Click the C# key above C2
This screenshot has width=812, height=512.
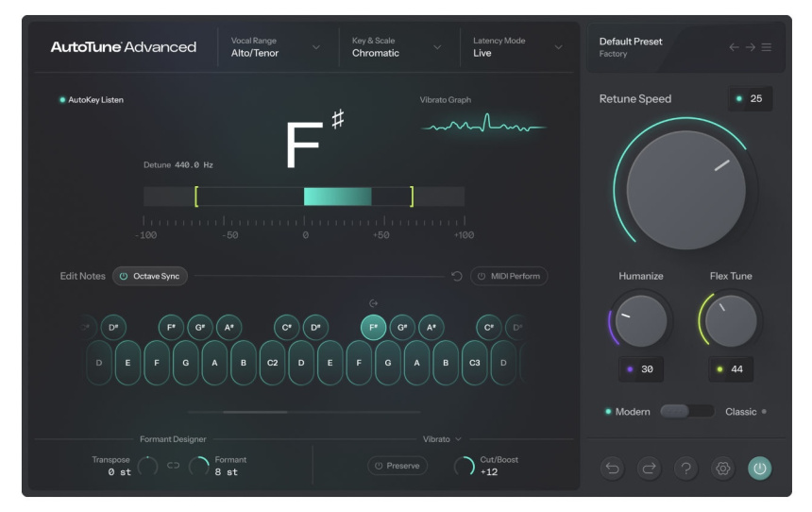287,328
